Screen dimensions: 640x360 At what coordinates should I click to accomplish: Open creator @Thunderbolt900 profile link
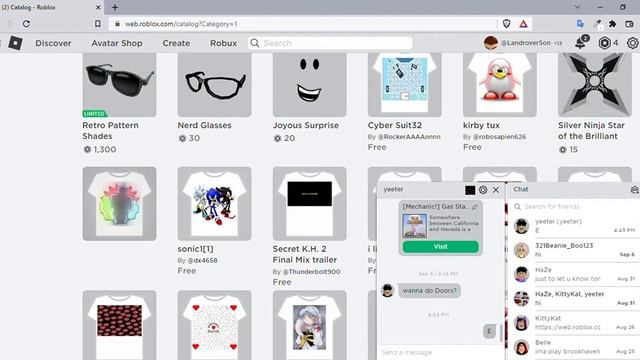coord(311,272)
